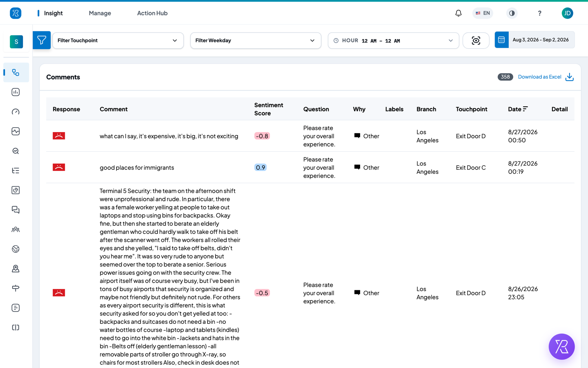Click the screenshot capture icon button

point(476,40)
